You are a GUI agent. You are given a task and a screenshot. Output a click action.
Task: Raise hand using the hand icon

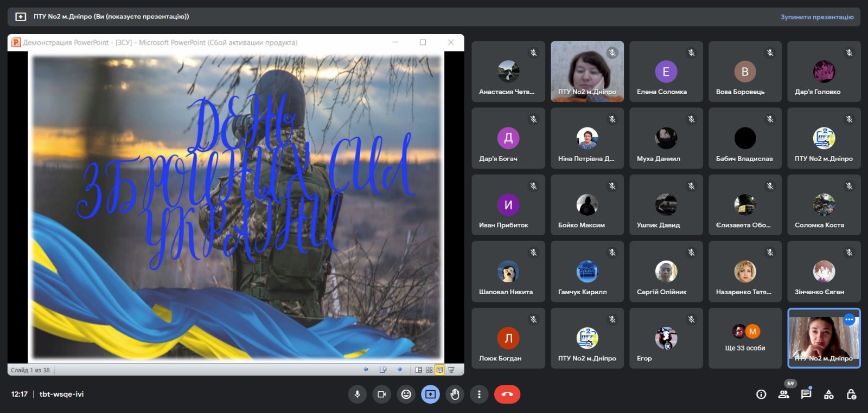click(x=455, y=394)
